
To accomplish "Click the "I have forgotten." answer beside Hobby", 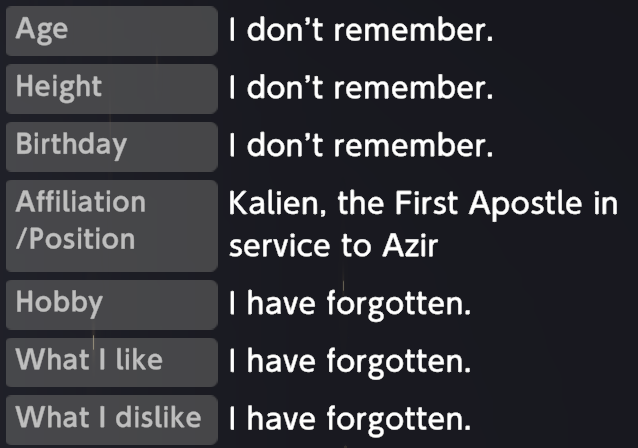I will [x=349, y=303].
